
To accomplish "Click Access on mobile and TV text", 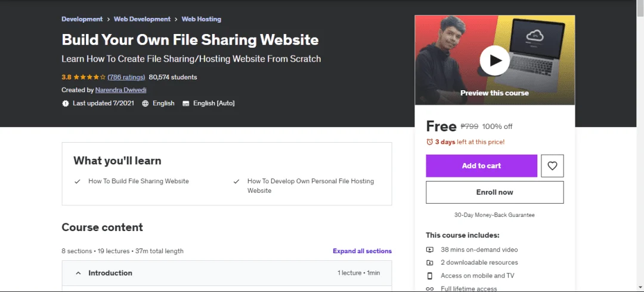I will (x=477, y=275).
